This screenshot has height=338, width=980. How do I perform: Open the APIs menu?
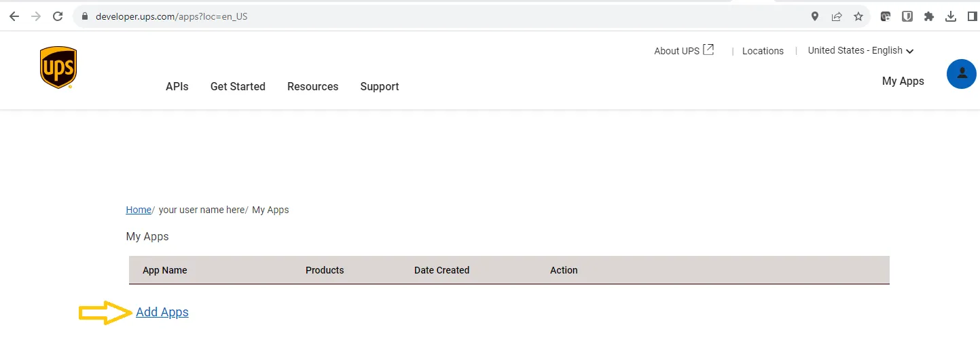coord(177,86)
